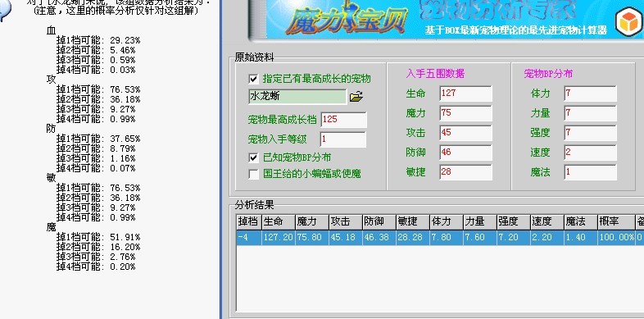Click 魔 掉1档可能: 51.91% line
Image resolution: width=644 pixels, height=319 pixels.
point(98,237)
